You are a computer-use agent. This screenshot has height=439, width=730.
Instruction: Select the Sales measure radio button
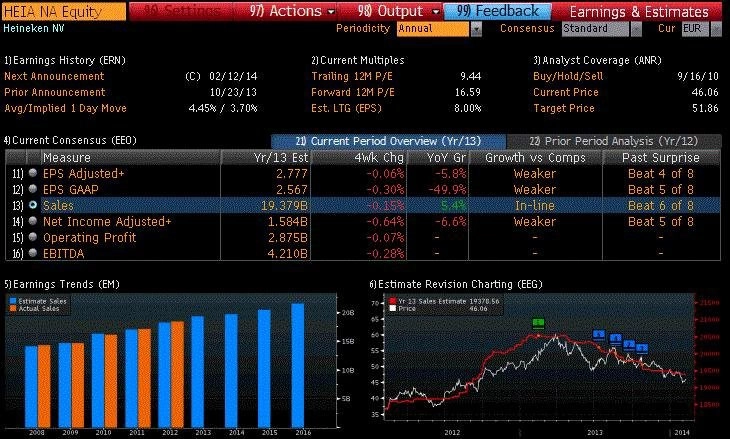pos(33,205)
